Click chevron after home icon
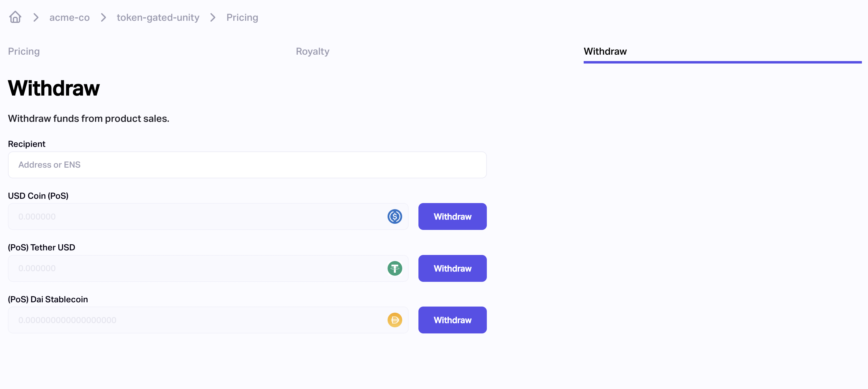 [x=36, y=17]
